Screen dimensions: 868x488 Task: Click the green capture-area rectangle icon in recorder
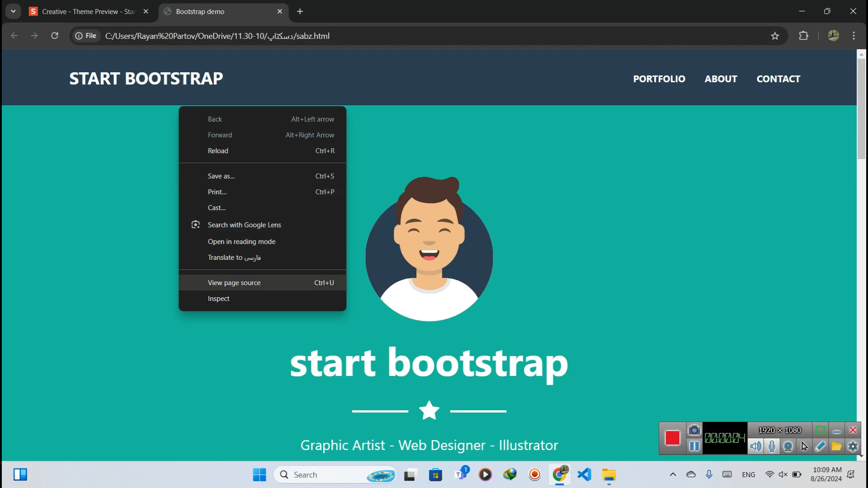click(821, 430)
